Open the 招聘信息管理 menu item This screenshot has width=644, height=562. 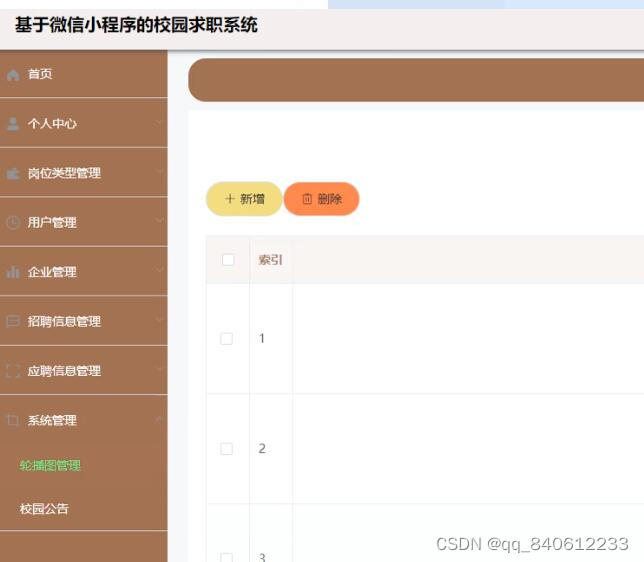pyautogui.click(x=83, y=321)
